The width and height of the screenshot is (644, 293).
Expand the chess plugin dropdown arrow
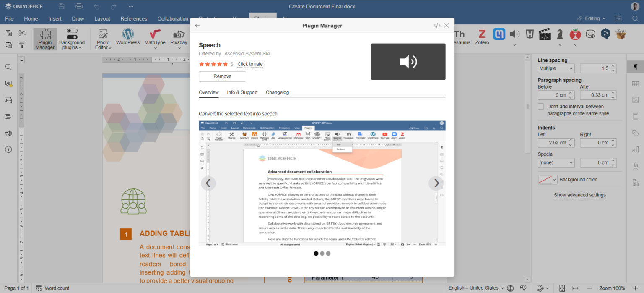coord(560,45)
